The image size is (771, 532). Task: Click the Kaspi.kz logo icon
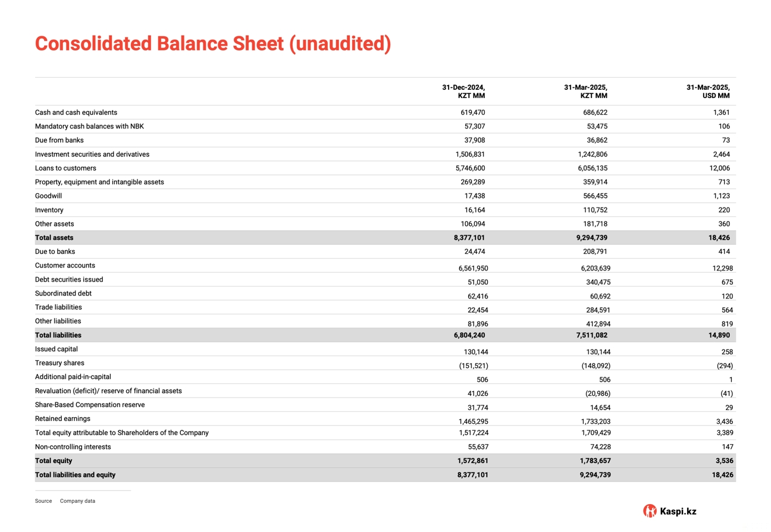point(650,511)
